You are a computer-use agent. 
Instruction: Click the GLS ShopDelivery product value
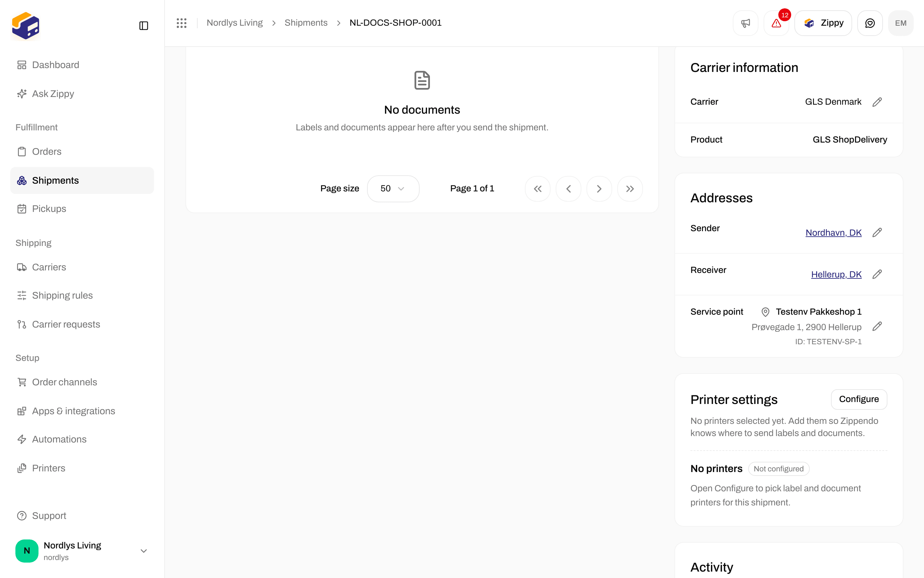(850, 140)
